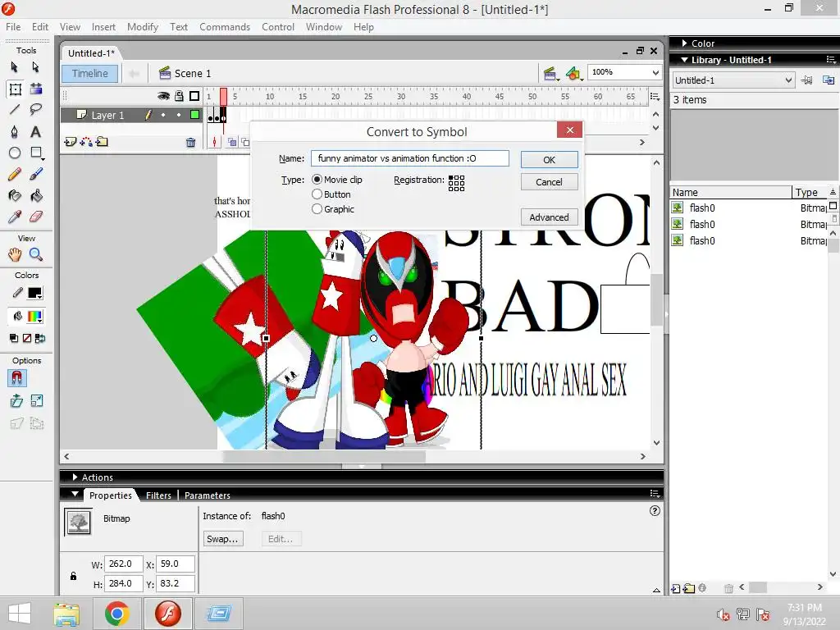Screen dimensions: 840x630
Task: Open the stroke color swatch
Action: pos(34,293)
